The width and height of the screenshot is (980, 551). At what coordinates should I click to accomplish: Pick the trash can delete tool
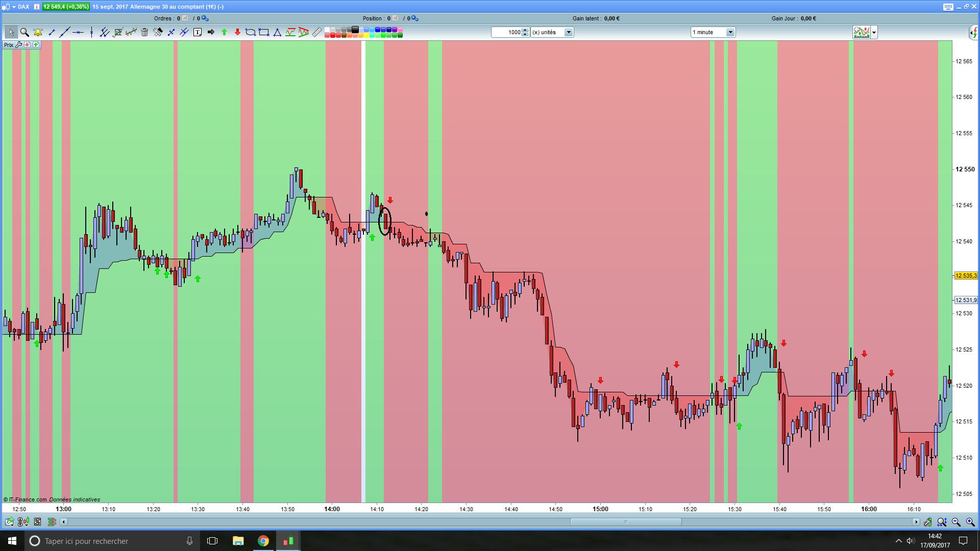click(144, 32)
